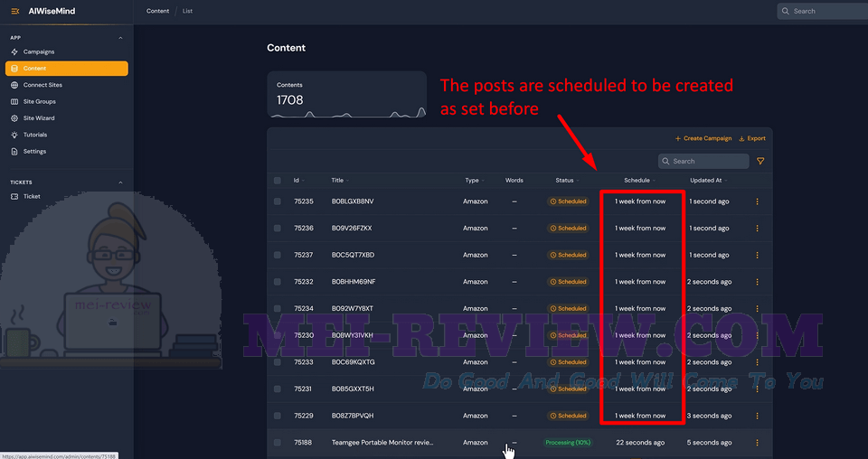The width and height of the screenshot is (868, 459).
Task: Sort by Title column
Action: pyautogui.click(x=340, y=181)
